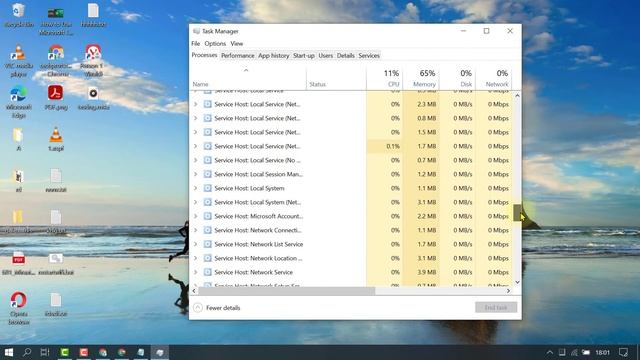Click icon of Service Host: Network List Service
This screenshot has width=640, height=360.
(207, 244)
